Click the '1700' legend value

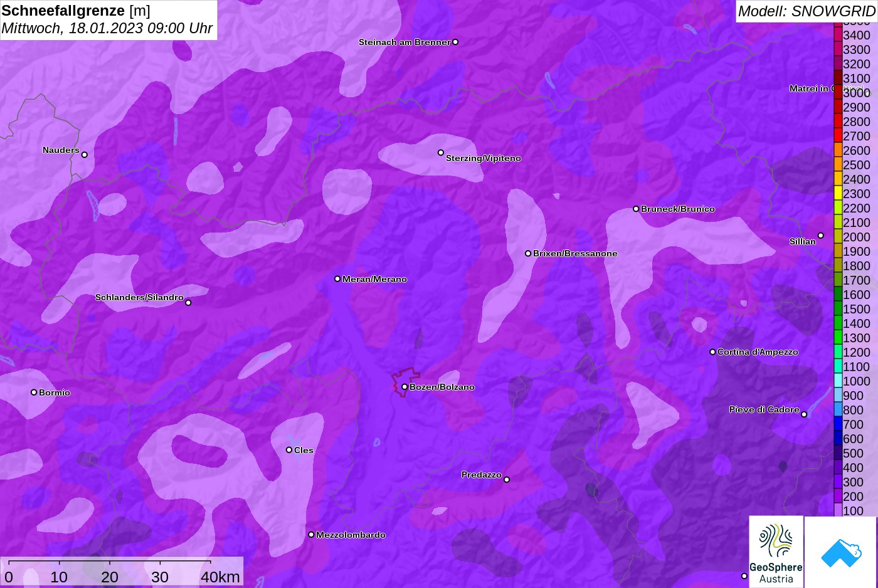(857, 280)
